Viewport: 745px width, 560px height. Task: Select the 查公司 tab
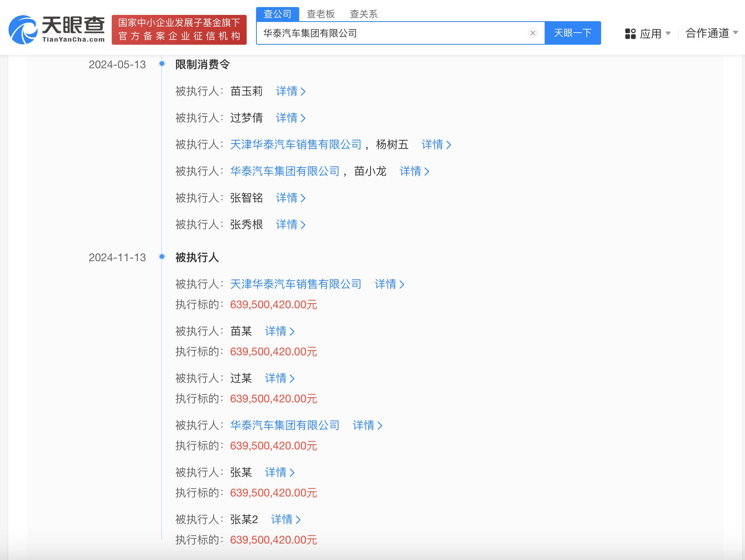pos(278,14)
